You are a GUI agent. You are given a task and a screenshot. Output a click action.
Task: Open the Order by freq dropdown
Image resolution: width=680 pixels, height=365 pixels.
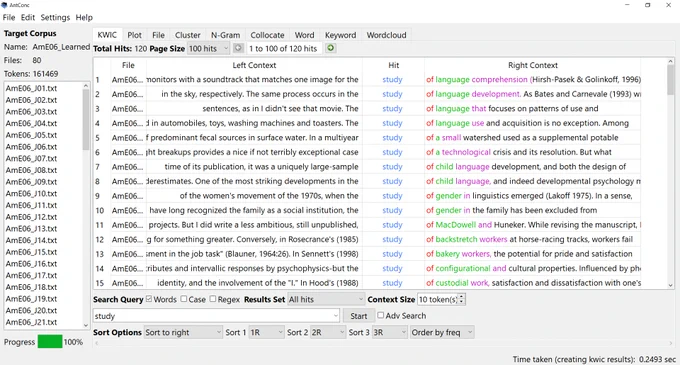point(442,332)
